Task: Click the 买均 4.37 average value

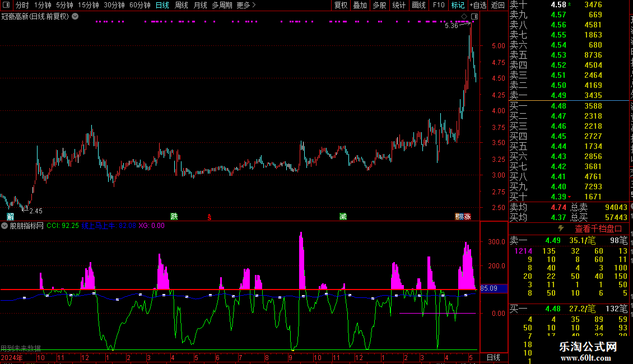Action: click(x=558, y=217)
